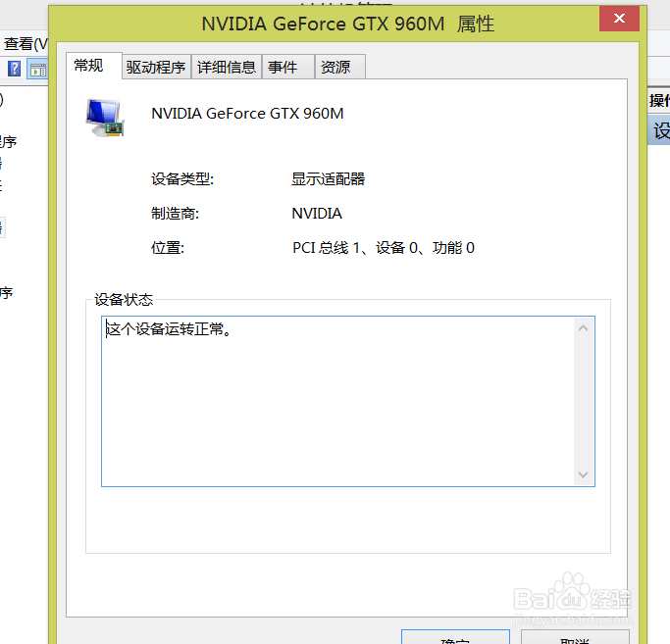Click the status box scroll up arrow
Viewport: 670px width, 644px height.
click(x=584, y=328)
